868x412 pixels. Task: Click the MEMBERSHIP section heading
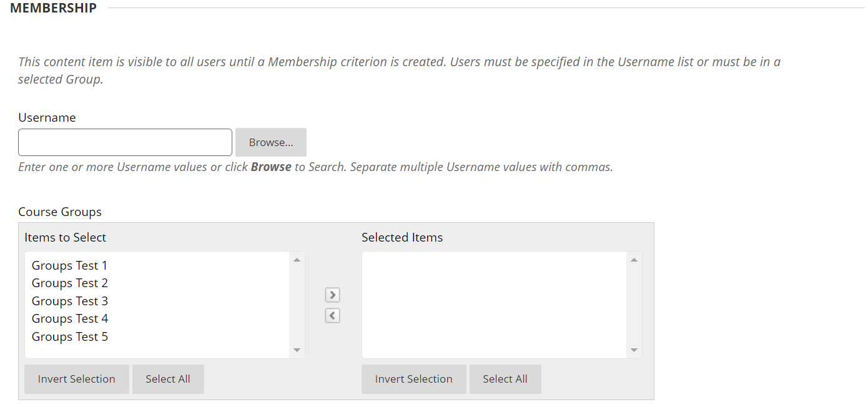click(x=54, y=8)
